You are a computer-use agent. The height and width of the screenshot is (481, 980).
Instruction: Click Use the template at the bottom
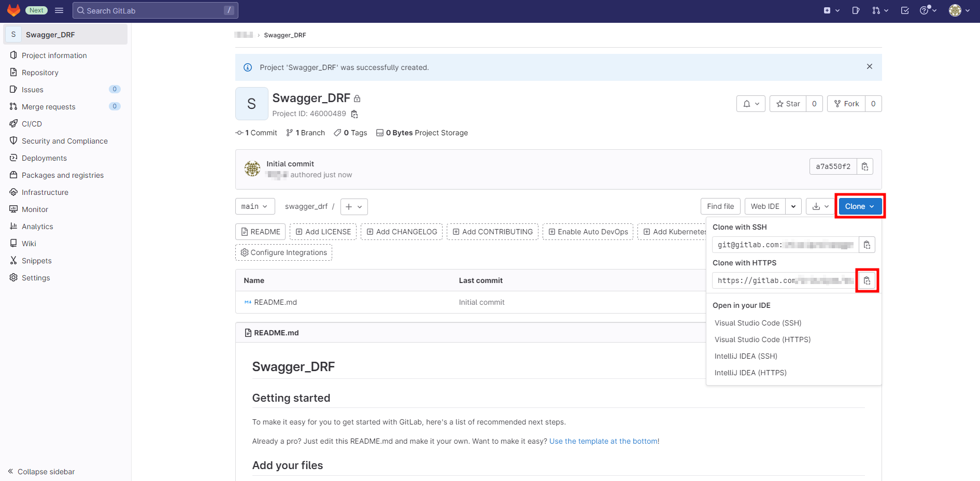(x=603, y=441)
